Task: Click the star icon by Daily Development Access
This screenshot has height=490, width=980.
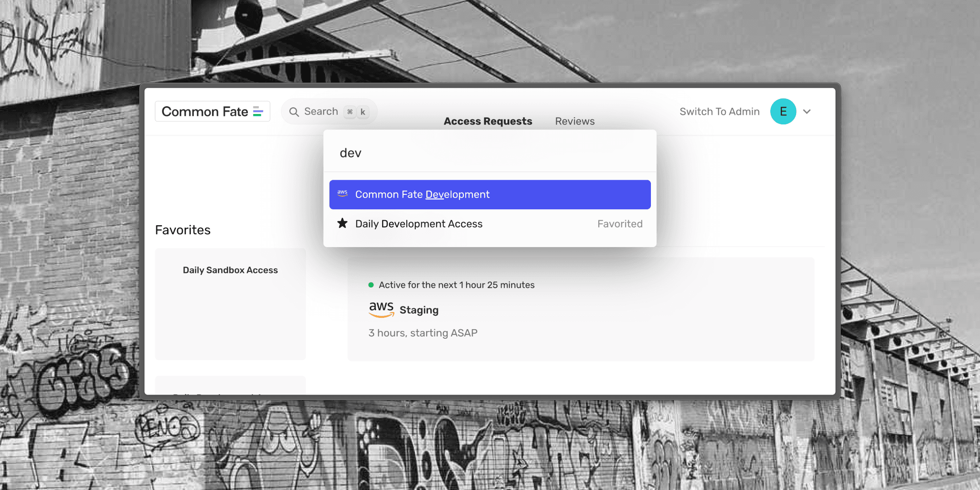Action: point(342,223)
